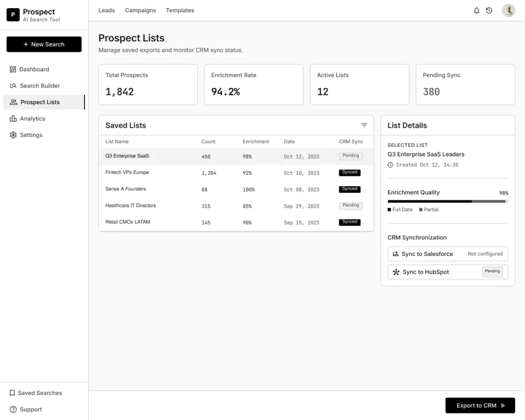Open the Saved Lists filter icon

365,125
